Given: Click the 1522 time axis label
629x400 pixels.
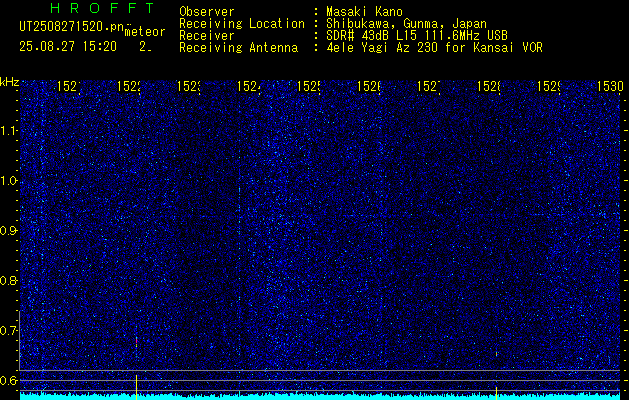Looking at the screenshot, I should click(x=129, y=86).
